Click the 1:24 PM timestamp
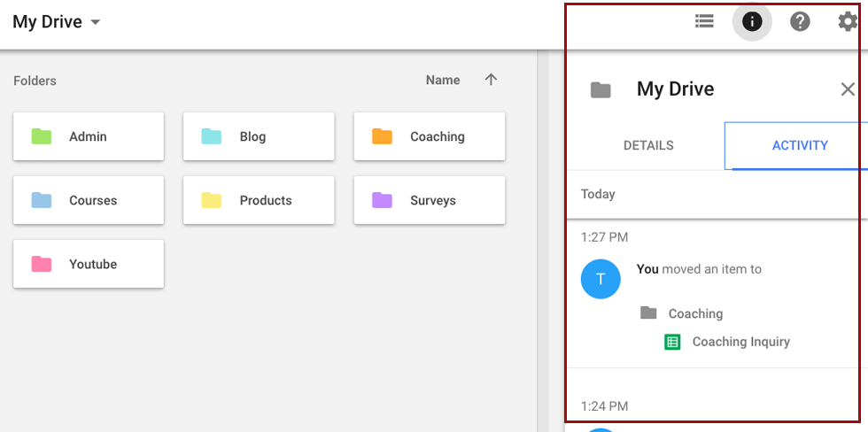 pyautogui.click(x=604, y=406)
